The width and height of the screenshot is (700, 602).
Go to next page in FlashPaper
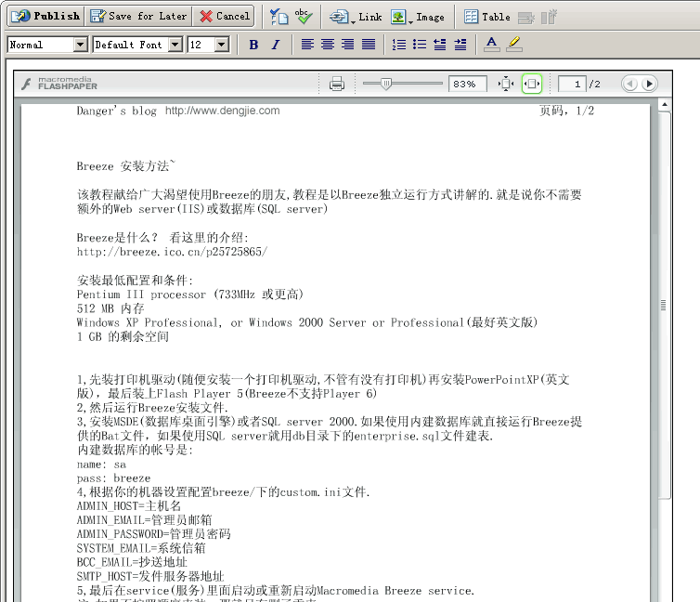pyautogui.click(x=649, y=84)
